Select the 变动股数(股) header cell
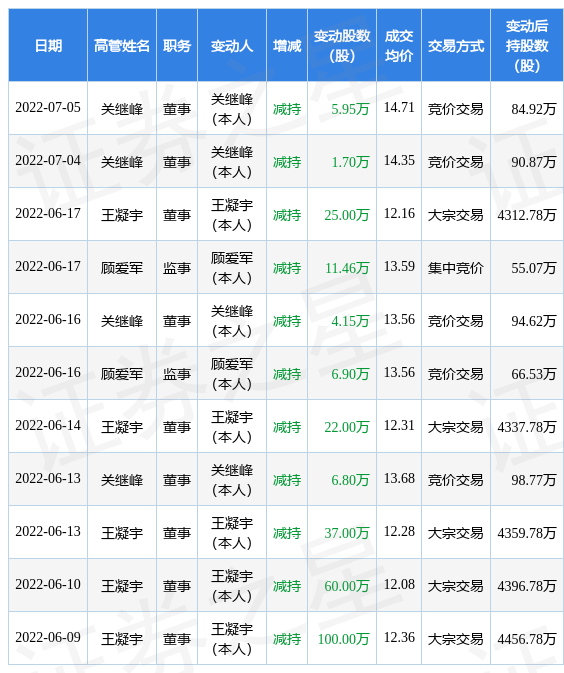This screenshot has height=673, width=564. 342,45
